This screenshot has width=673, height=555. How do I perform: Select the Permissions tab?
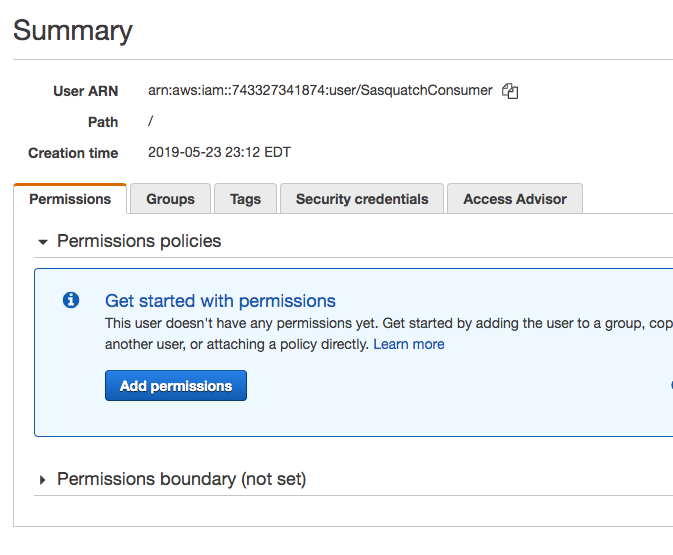click(70, 199)
